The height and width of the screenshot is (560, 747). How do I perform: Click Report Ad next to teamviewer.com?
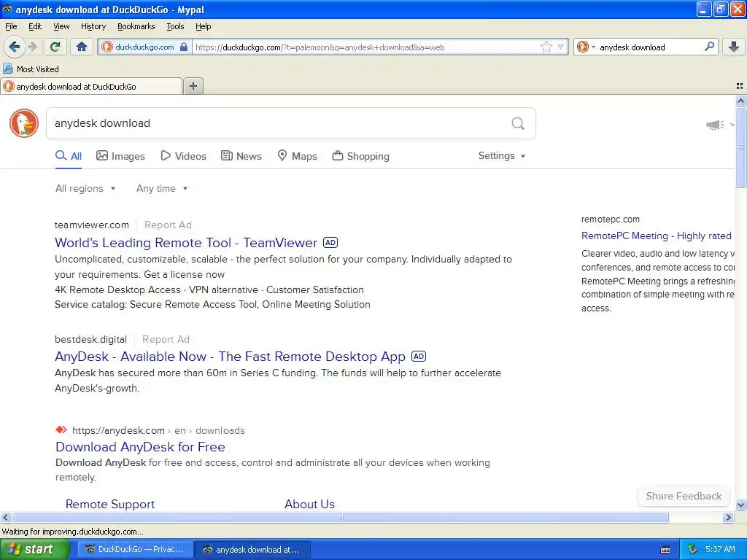point(168,225)
